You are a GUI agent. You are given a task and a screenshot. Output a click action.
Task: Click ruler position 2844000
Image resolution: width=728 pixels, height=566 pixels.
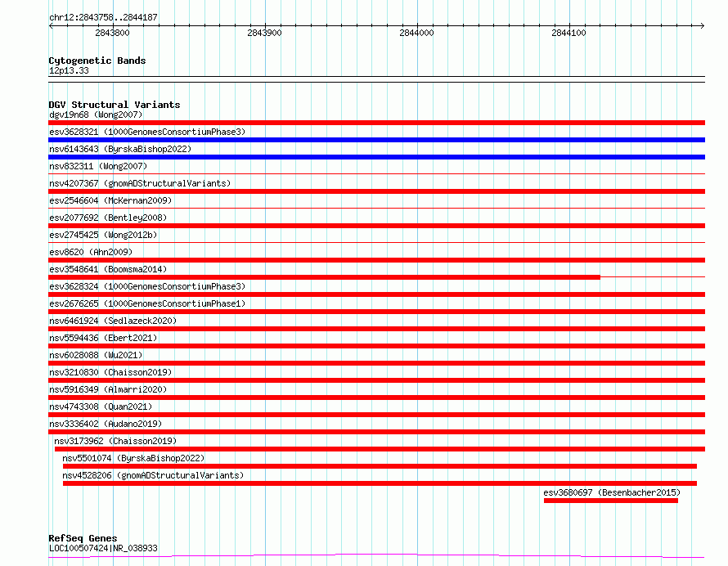(x=416, y=33)
